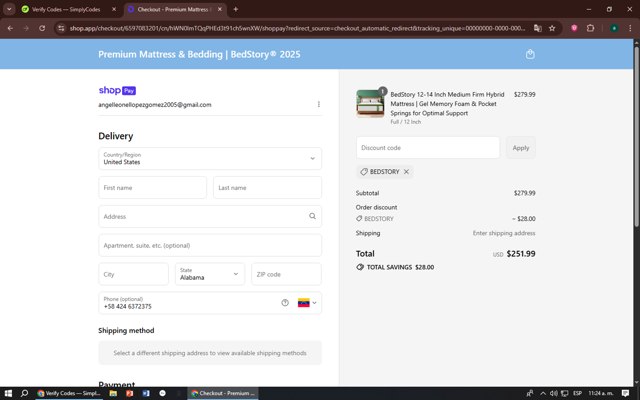Click the First name field

click(153, 188)
